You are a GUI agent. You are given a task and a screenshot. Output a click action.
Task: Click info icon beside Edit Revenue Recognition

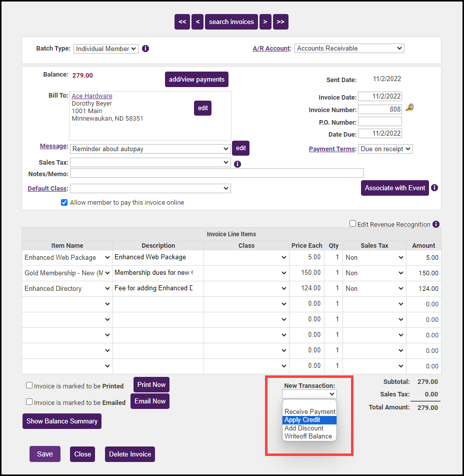coord(436,224)
